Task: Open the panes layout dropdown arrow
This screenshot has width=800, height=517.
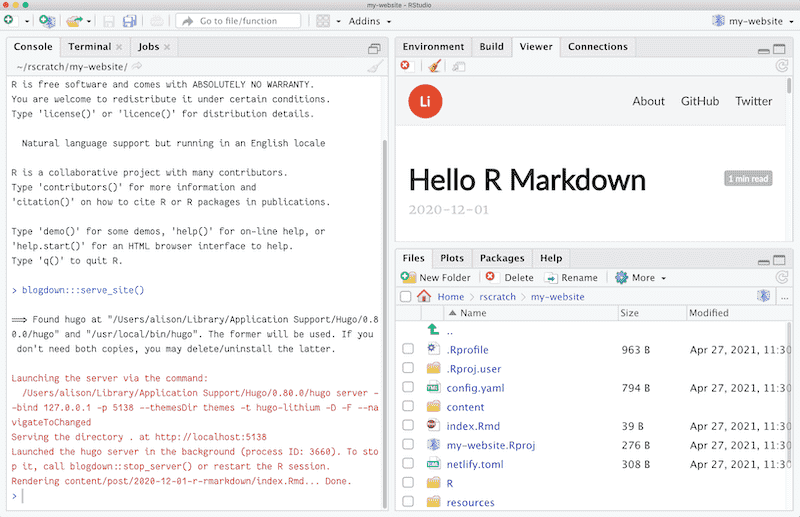Action: pyautogui.click(x=338, y=21)
